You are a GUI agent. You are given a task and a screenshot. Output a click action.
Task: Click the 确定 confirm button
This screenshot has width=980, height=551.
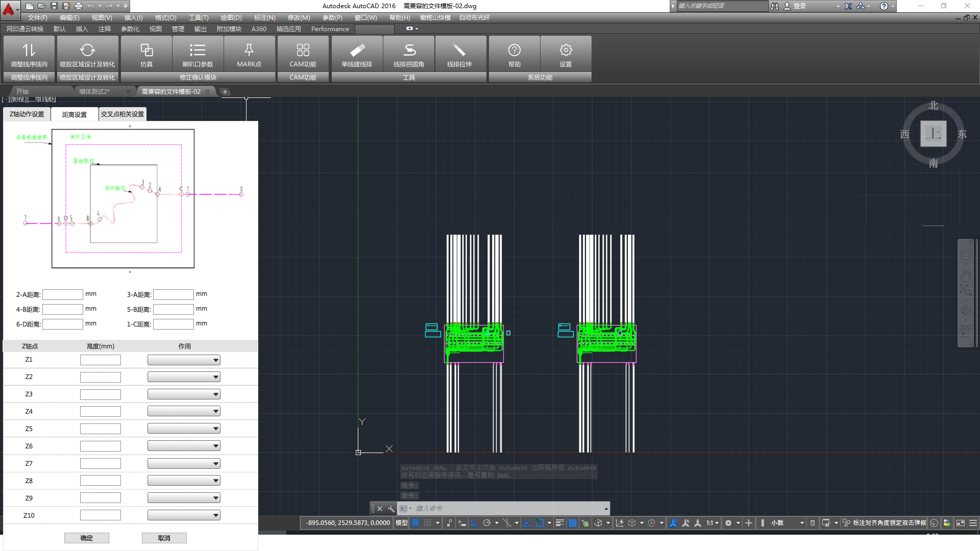tap(87, 538)
